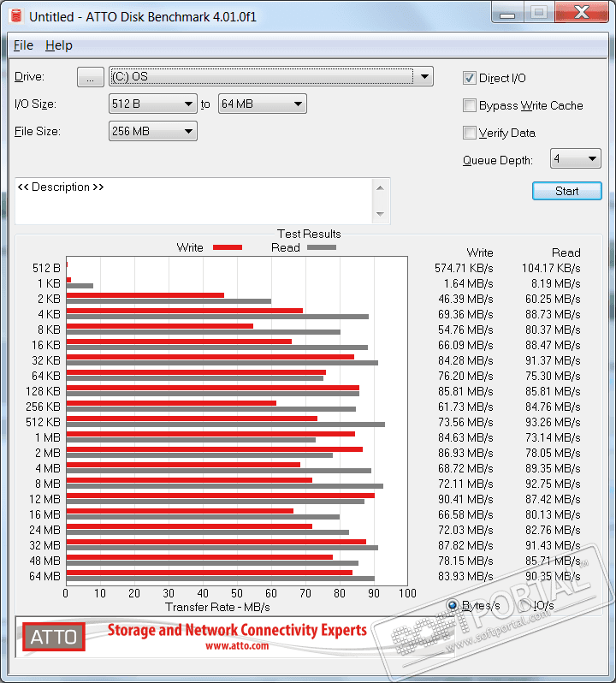The width and height of the screenshot is (616, 683).
Task: Click the 80.13 MB/s read value
Action: point(553,515)
